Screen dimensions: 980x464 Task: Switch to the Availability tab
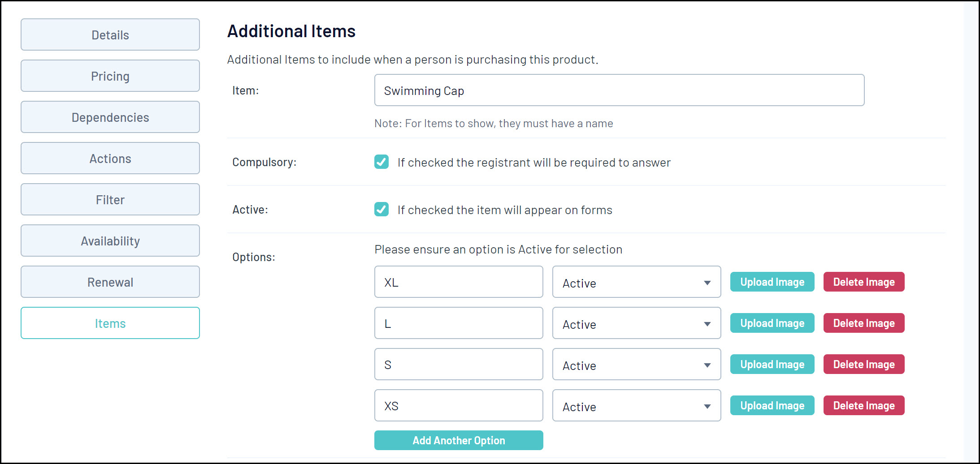(110, 241)
